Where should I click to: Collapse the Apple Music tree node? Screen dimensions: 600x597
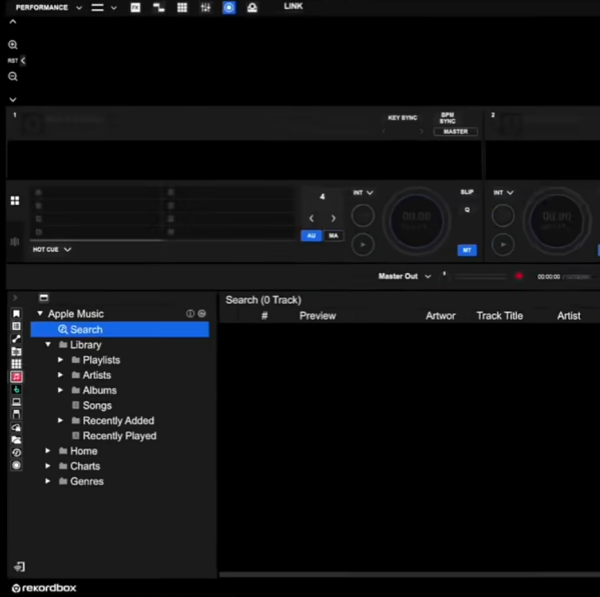(x=40, y=313)
